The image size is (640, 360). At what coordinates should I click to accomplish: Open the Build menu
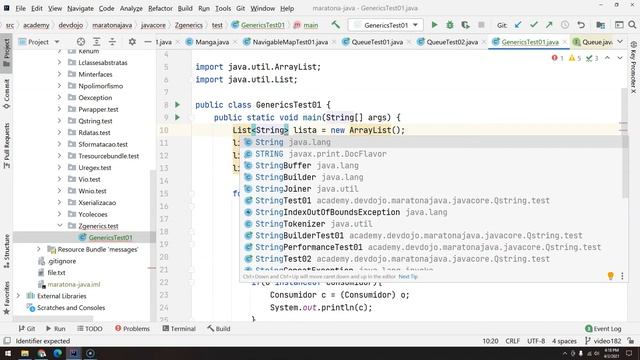(185, 8)
